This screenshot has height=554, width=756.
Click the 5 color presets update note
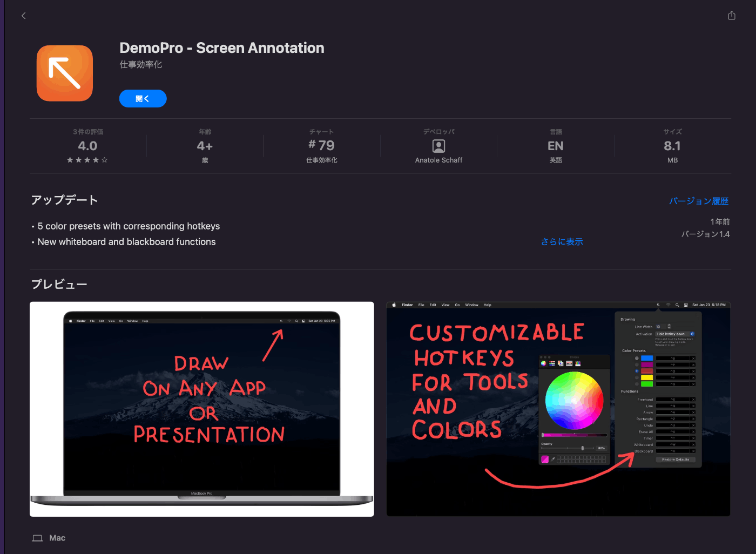click(129, 226)
